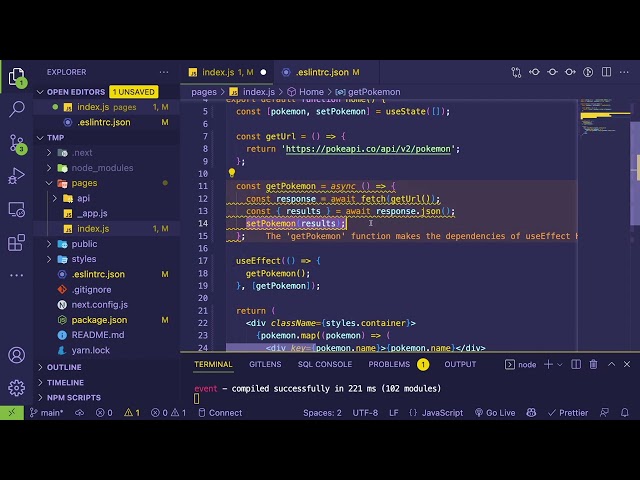Viewport: 640px width, 480px height.
Task: Expand the public folder
Action: point(49,244)
